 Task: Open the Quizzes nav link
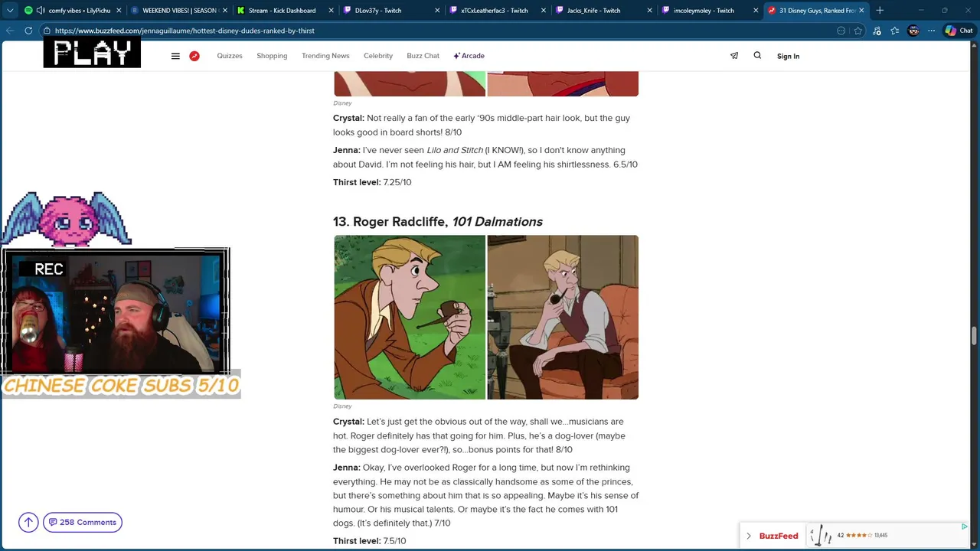(230, 56)
